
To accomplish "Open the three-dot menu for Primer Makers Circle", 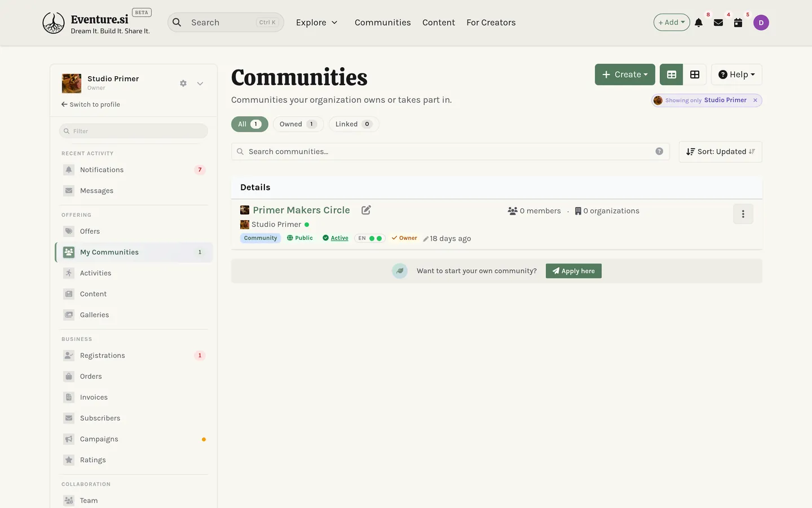I will (743, 214).
